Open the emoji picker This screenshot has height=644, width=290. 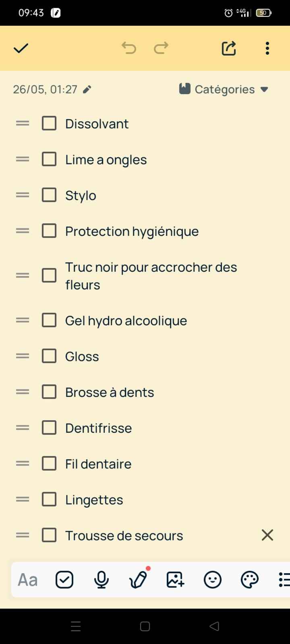(x=212, y=580)
